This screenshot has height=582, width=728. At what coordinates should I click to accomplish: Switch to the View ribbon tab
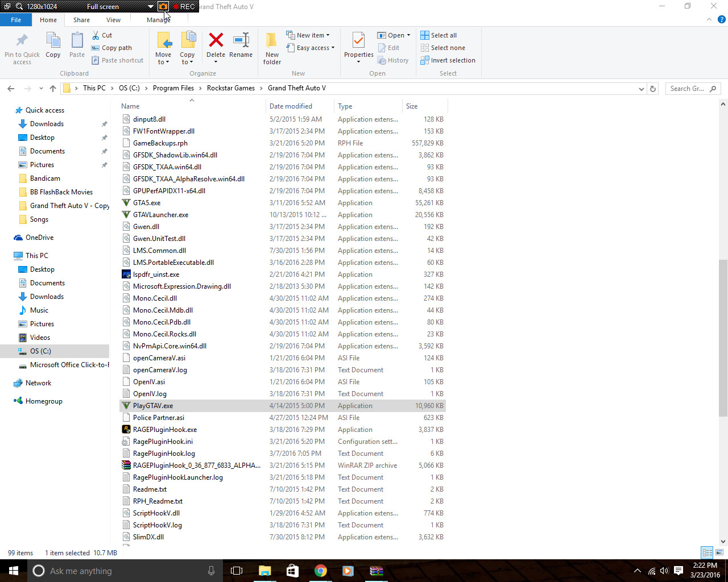point(113,20)
